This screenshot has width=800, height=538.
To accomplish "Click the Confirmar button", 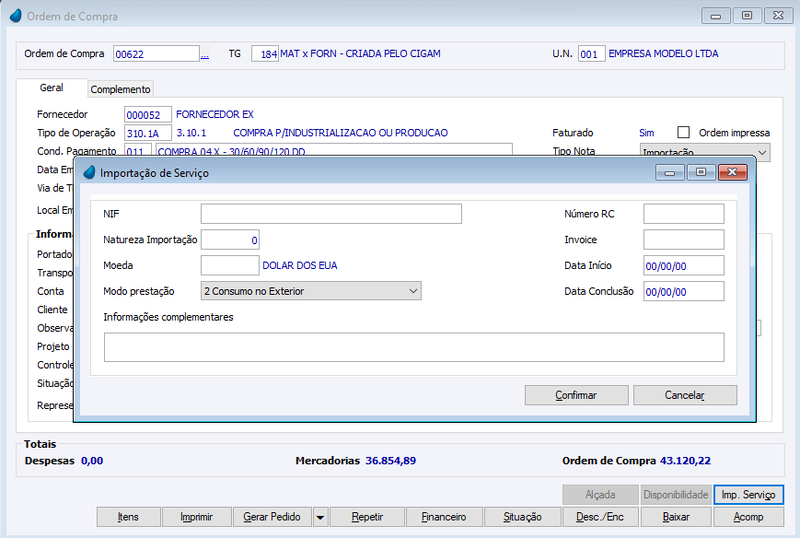I will (576, 395).
